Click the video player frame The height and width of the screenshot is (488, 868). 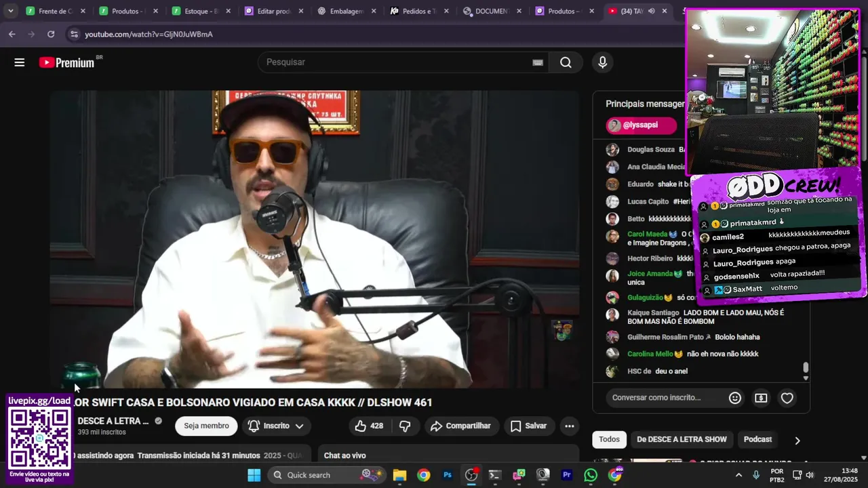pos(315,239)
